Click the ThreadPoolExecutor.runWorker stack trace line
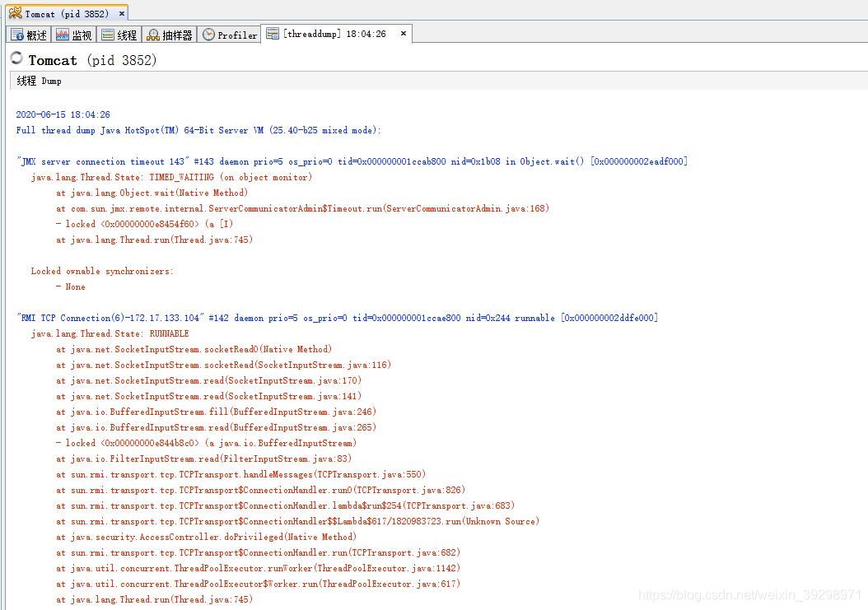 pyautogui.click(x=255, y=568)
